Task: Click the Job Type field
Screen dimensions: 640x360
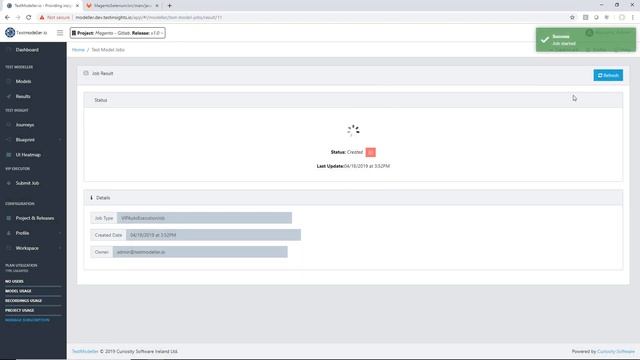Action: [204, 218]
